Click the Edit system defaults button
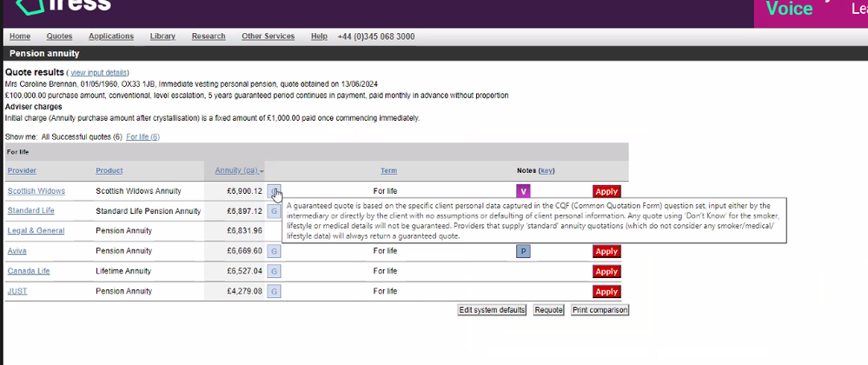This screenshot has width=868, height=365. click(x=492, y=310)
